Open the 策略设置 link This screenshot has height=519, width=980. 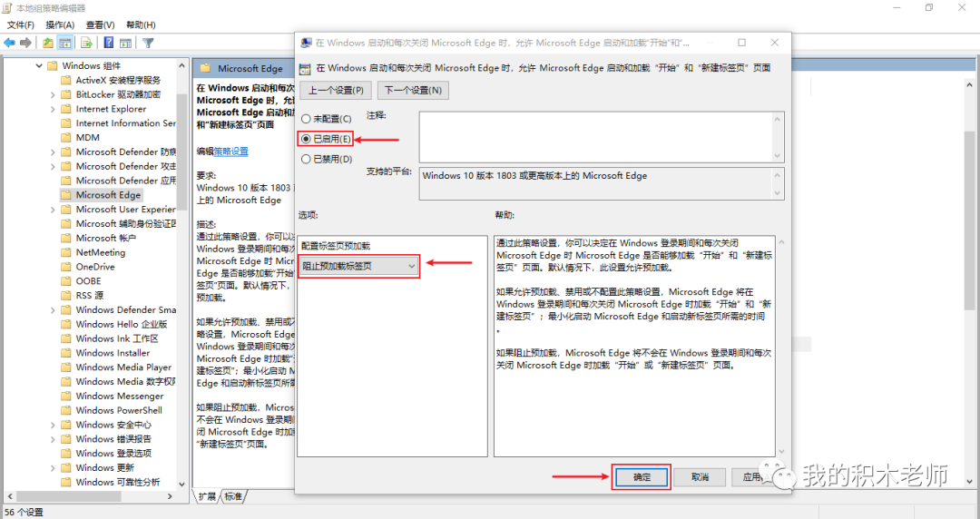(231, 152)
